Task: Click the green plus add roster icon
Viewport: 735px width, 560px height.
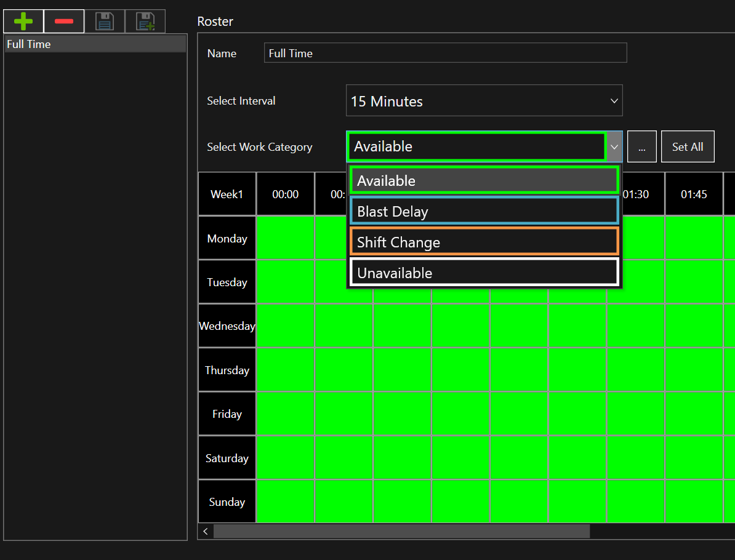Action: 23,22
